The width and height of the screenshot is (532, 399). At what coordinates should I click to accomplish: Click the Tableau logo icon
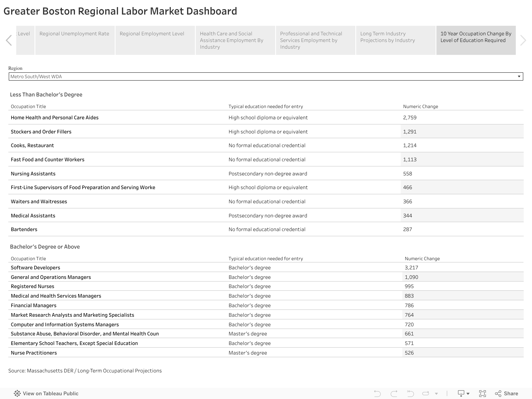17,393
